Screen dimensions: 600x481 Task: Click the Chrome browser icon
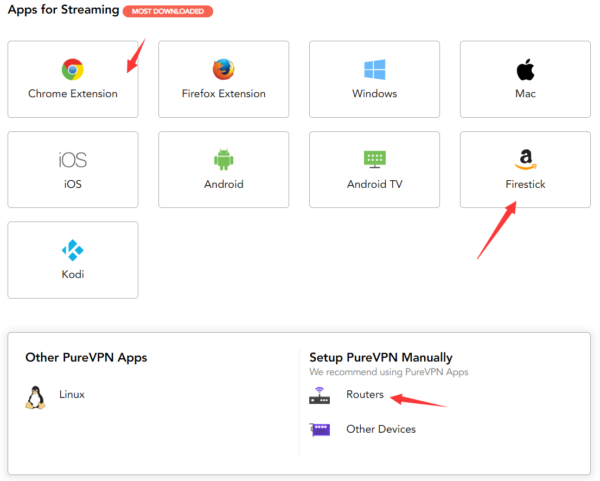72,69
